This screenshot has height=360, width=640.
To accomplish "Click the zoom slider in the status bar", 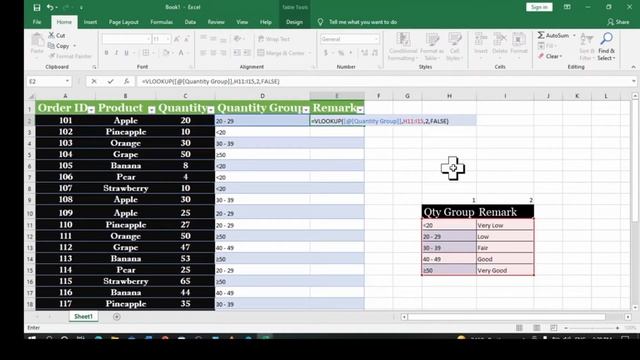I will click(x=592, y=328).
